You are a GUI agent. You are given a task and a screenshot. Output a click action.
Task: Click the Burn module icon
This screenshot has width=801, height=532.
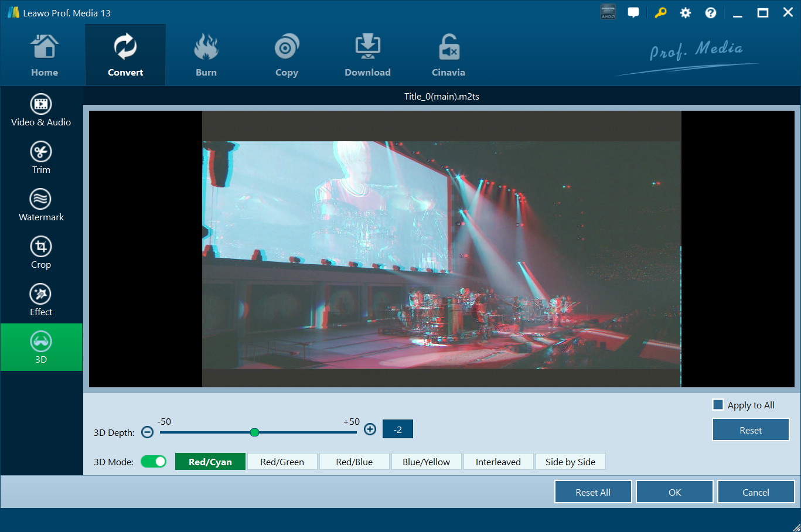point(206,56)
